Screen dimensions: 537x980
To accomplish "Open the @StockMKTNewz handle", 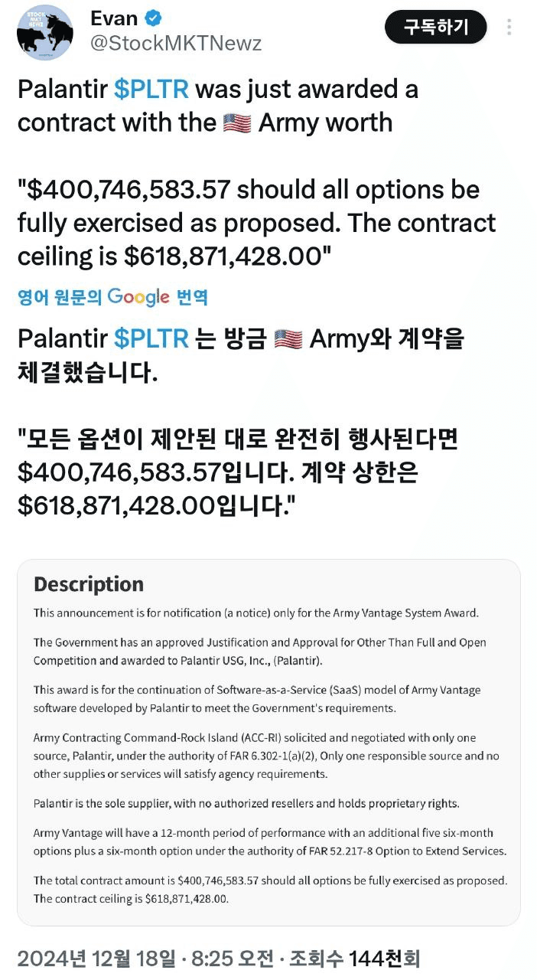I will [x=176, y=44].
